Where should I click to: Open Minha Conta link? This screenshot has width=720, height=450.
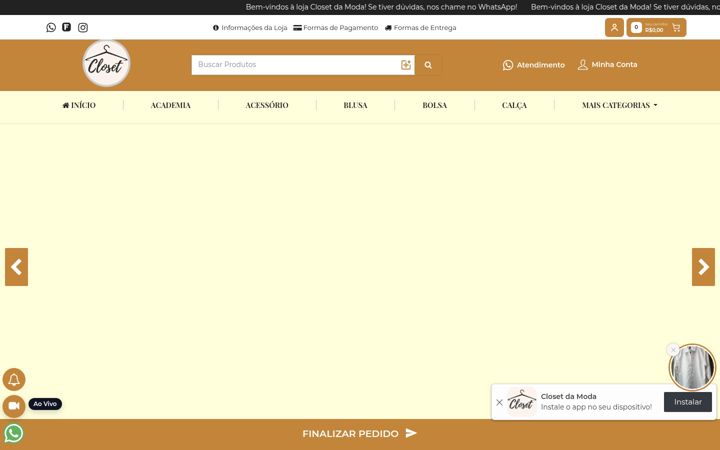click(x=607, y=65)
